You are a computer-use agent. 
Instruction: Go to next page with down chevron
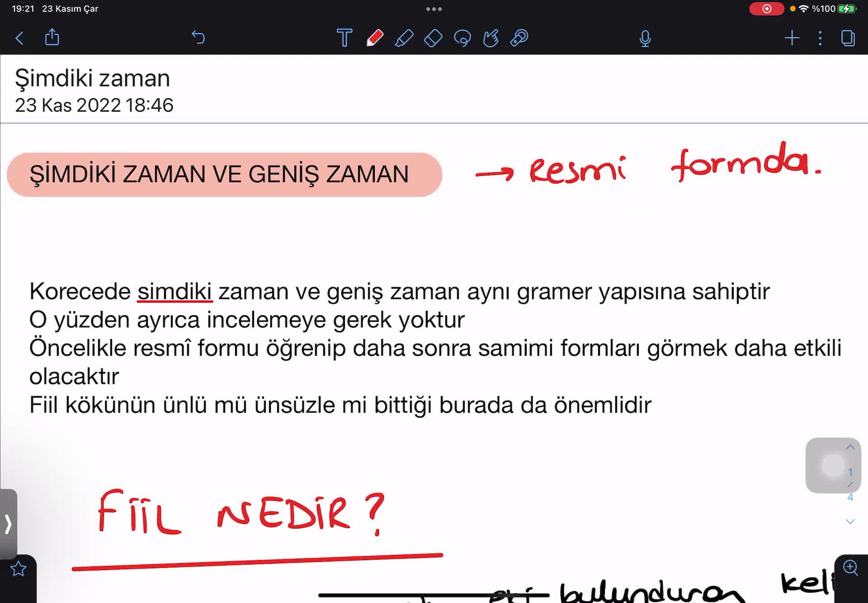tap(850, 522)
